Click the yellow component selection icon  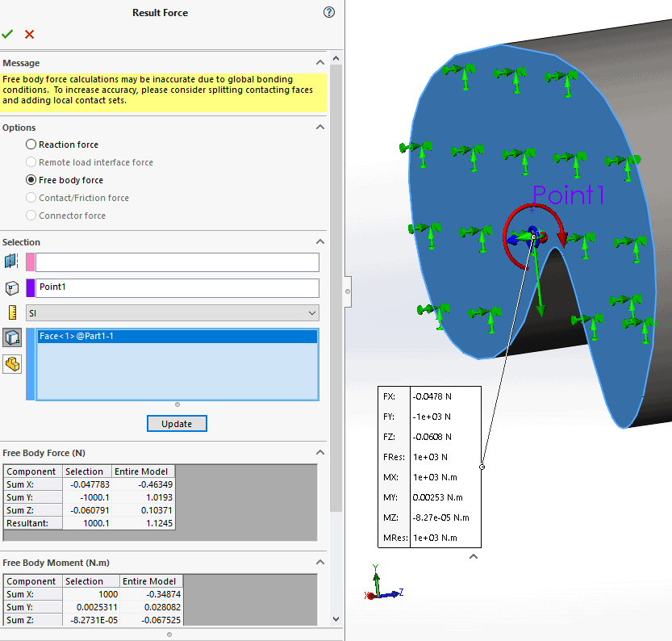coord(12,364)
